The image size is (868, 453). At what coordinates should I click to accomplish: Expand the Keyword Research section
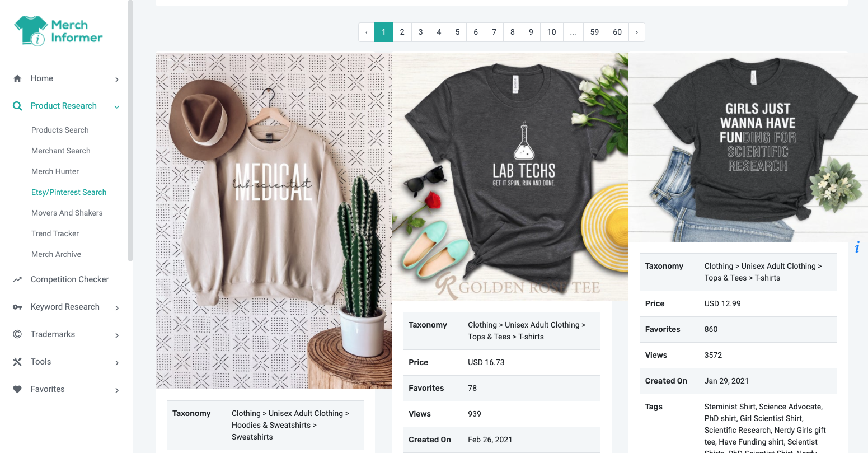point(116,307)
